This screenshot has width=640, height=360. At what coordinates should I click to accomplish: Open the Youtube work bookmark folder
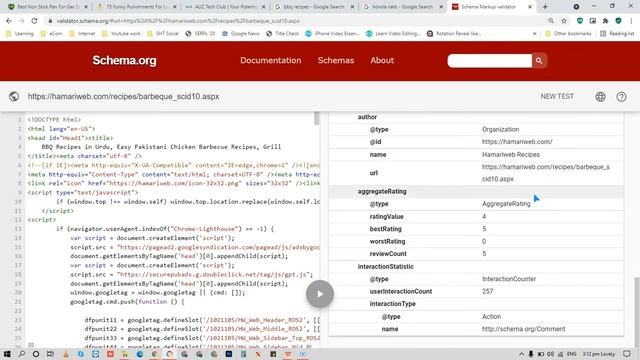click(x=121, y=33)
